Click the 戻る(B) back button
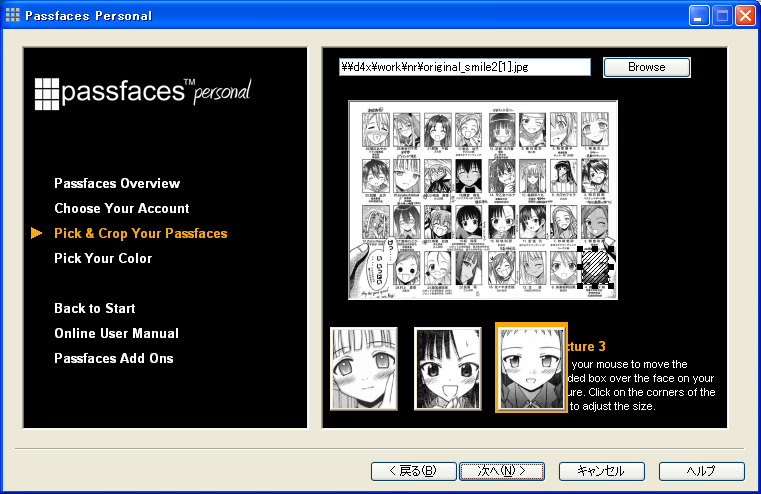Viewport: 761px width, 494px height. (x=414, y=471)
